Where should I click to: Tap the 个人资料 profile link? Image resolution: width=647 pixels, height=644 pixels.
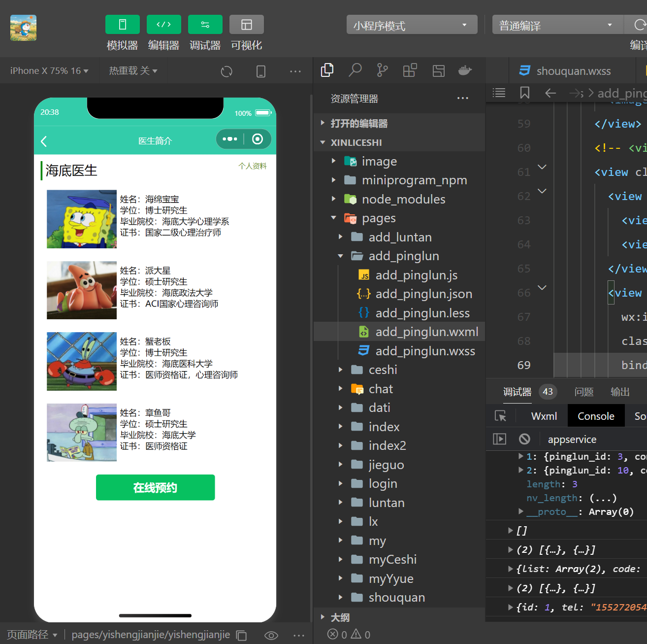[x=253, y=166]
